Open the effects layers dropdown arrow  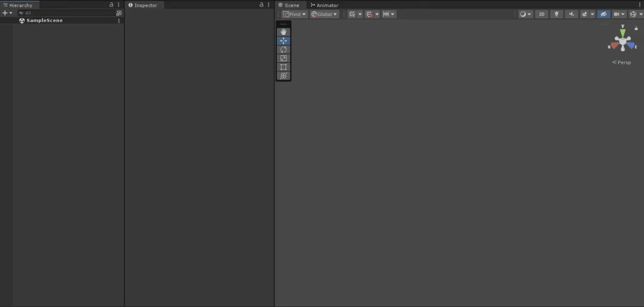coord(592,14)
